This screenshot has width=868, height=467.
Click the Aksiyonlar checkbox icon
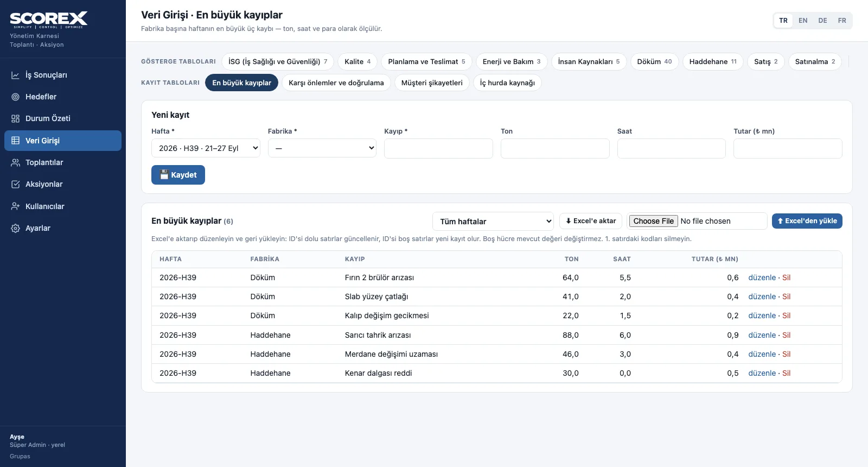point(16,184)
